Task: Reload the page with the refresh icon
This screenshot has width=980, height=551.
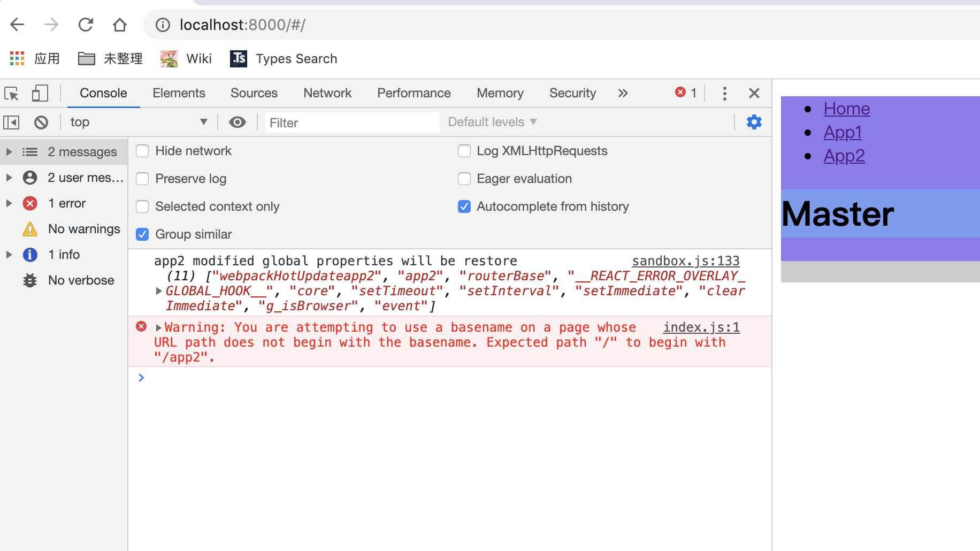Action: (x=85, y=25)
